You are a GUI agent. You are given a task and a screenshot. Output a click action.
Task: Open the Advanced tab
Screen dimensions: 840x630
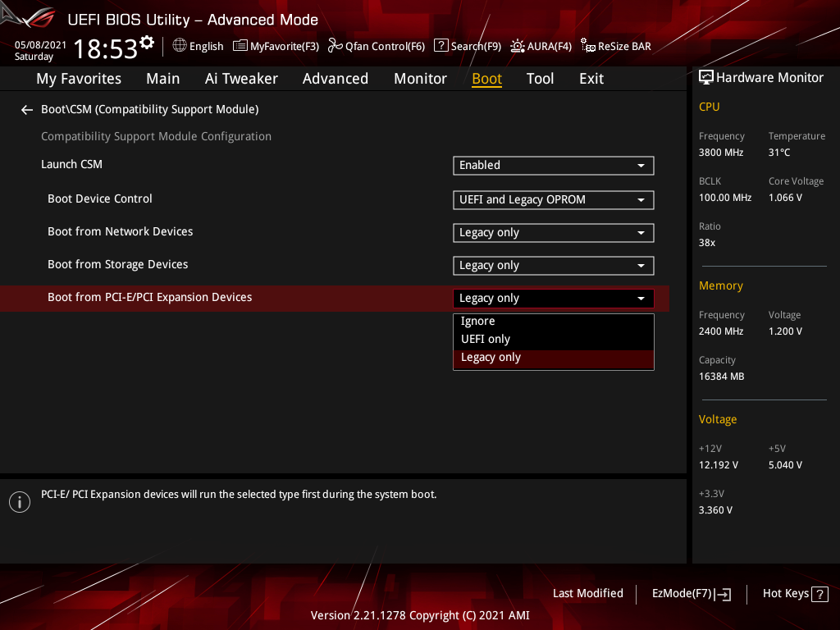click(336, 79)
